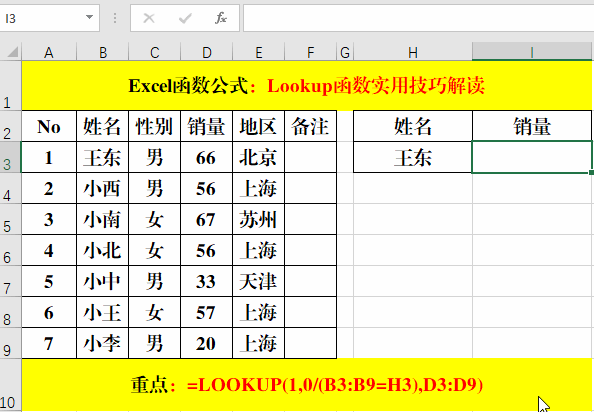The height and width of the screenshot is (412, 594).
Task: Select row 2 header
Action: pyautogui.click(x=11, y=126)
